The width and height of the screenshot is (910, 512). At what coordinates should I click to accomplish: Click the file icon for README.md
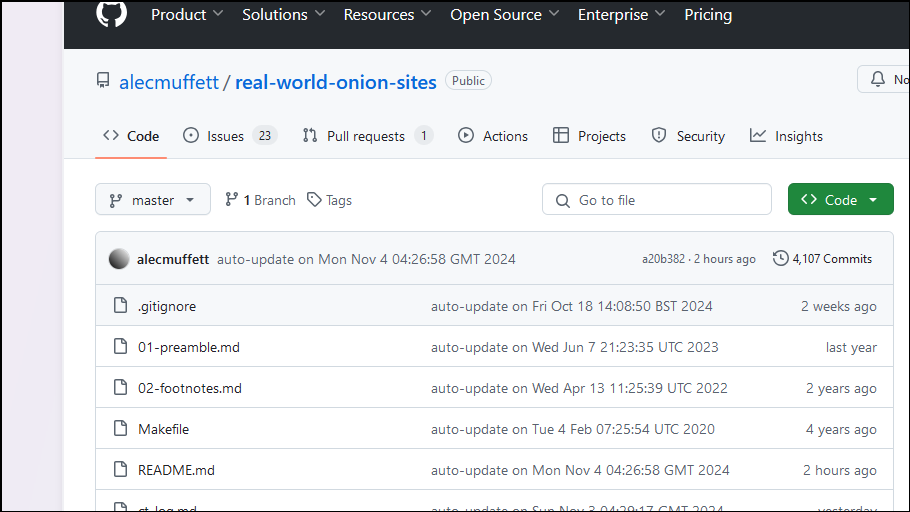120,469
